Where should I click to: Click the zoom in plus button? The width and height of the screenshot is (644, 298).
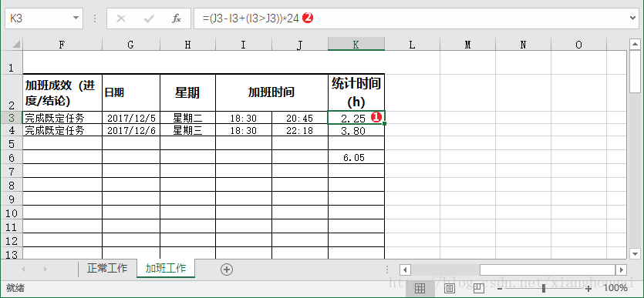[x=588, y=288]
